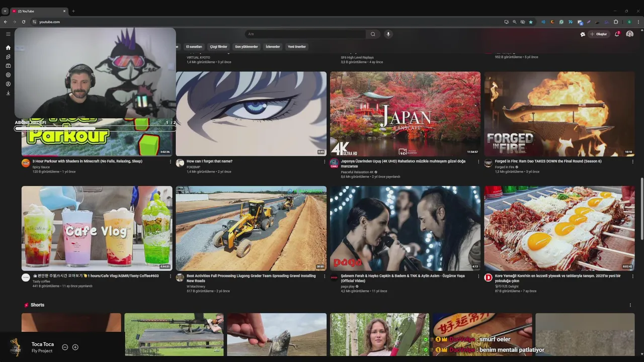This screenshot has height=362, width=644.
Task: Open Downloads from the mini sidebar
Action: point(8,93)
